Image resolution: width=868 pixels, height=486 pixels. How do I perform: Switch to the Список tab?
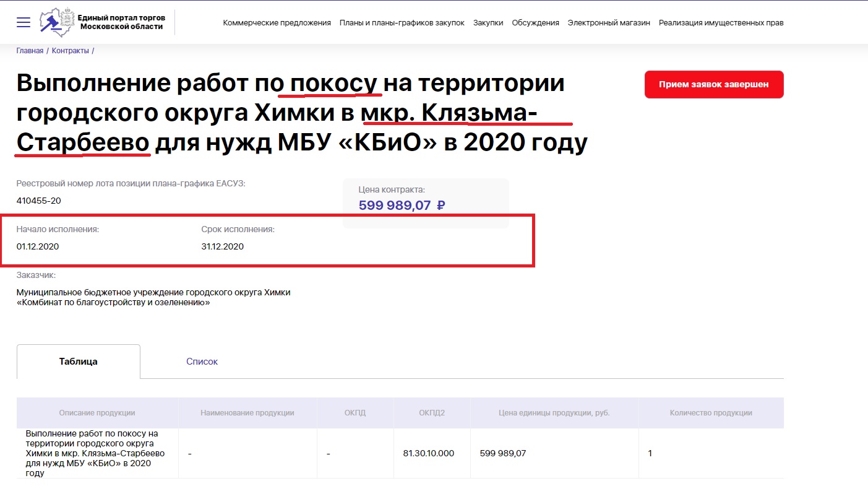[x=202, y=362]
